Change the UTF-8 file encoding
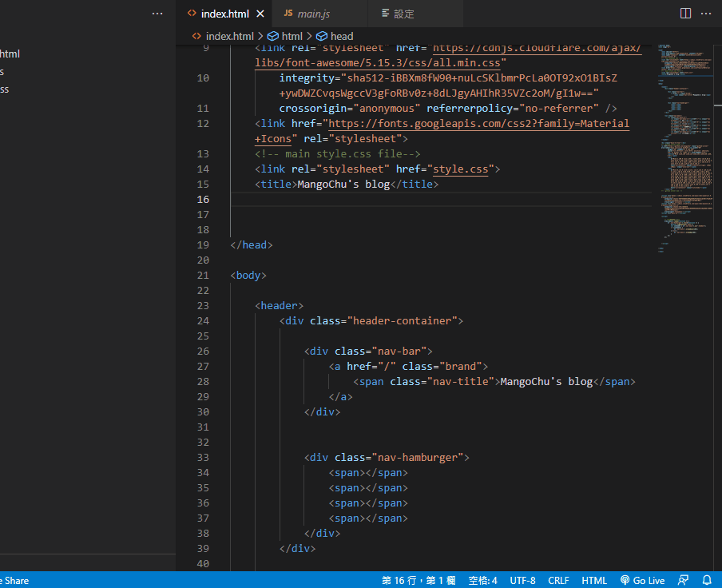The height and width of the screenshot is (588, 722). (522, 581)
